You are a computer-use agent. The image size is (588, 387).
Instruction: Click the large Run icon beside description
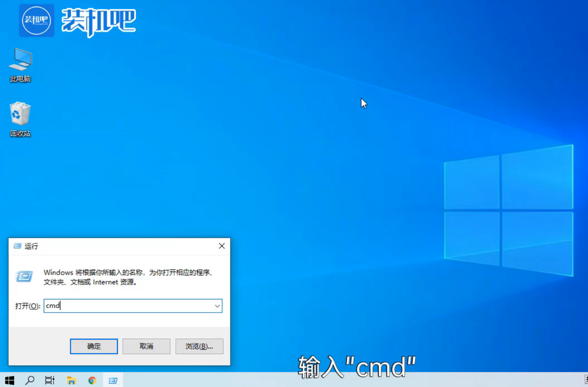(x=24, y=277)
